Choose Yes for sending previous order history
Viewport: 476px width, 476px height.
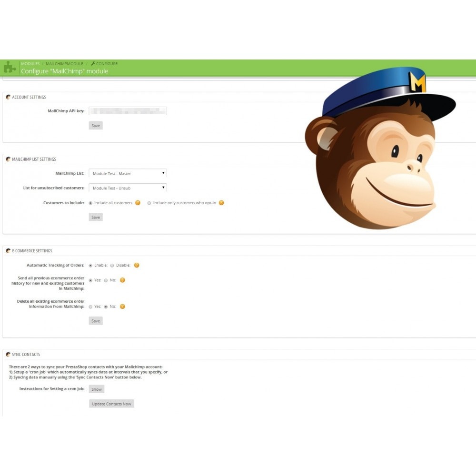90,280
